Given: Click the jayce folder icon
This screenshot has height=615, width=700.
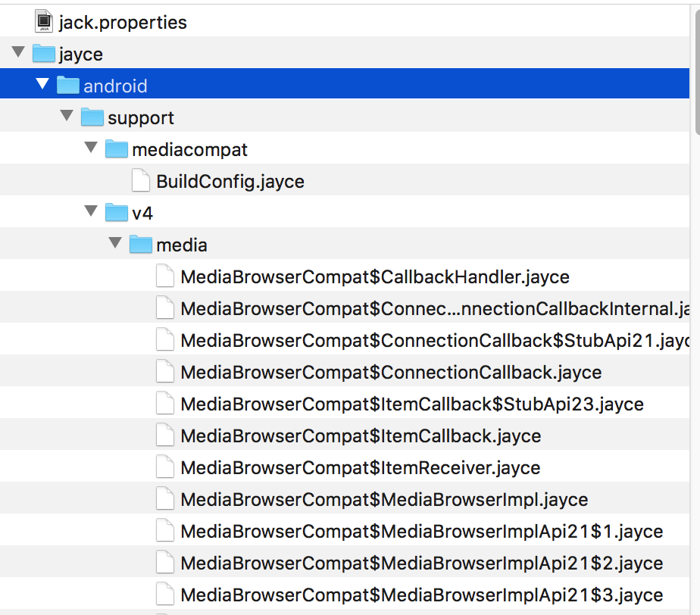Looking at the screenshot, I should click(x=44, y=55).
